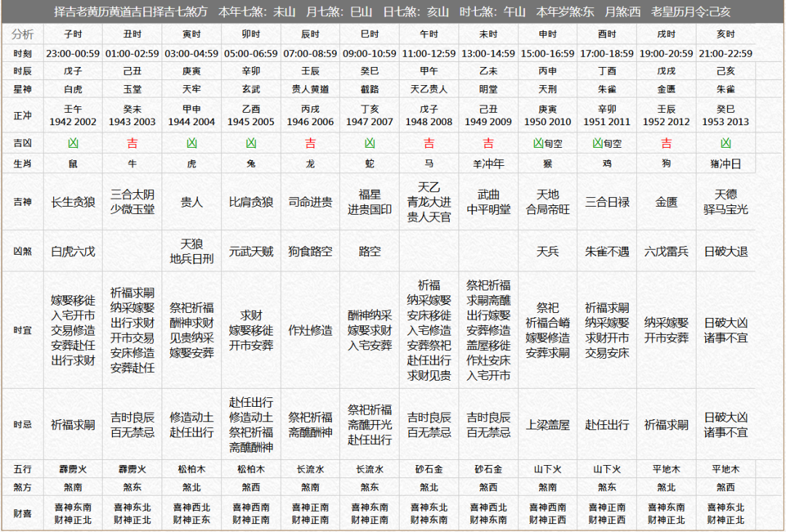Select the 五行 row label

[x=22, y=469]
